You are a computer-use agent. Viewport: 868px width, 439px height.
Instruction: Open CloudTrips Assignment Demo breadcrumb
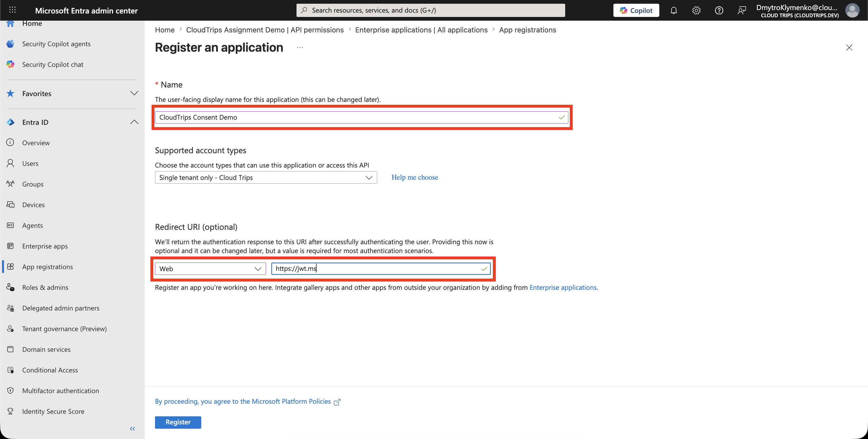pos(265,30)
